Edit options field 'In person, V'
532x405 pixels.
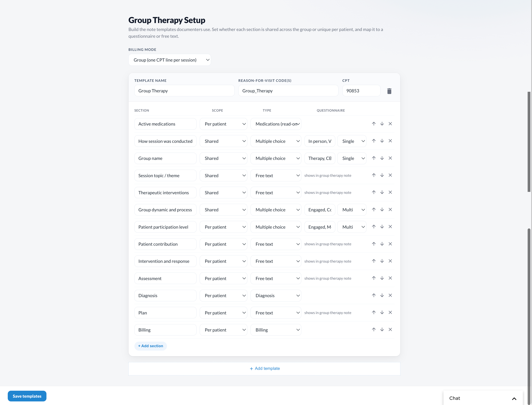(x=320, y=141)
